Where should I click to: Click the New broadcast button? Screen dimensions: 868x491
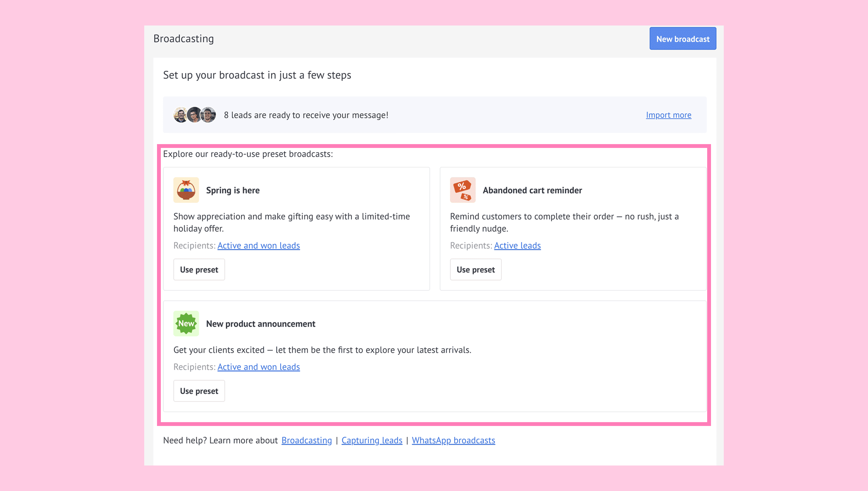tap(683, 39)
